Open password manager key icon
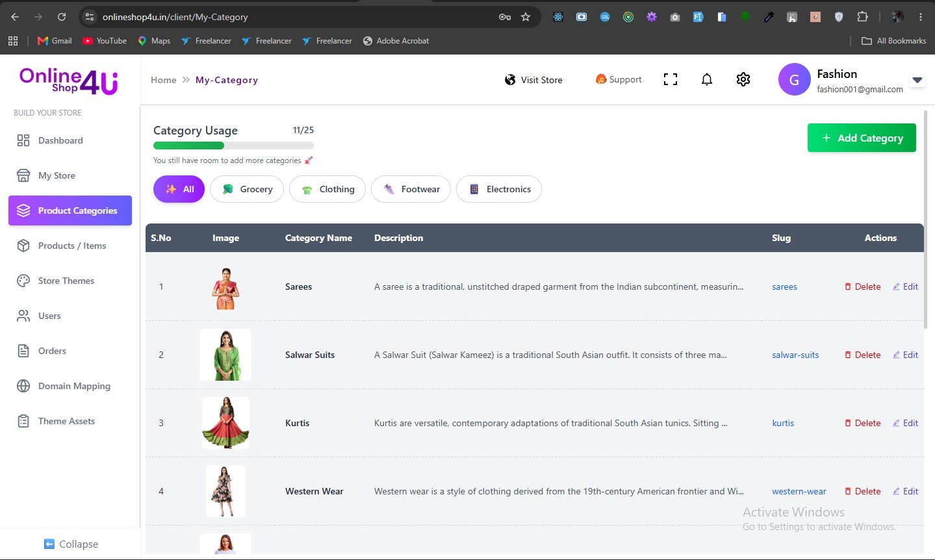 [x=505, y=17]
